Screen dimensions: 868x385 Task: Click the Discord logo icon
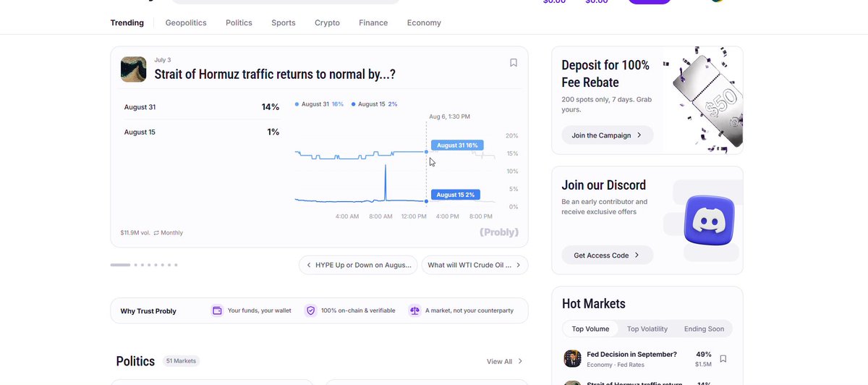709,222
